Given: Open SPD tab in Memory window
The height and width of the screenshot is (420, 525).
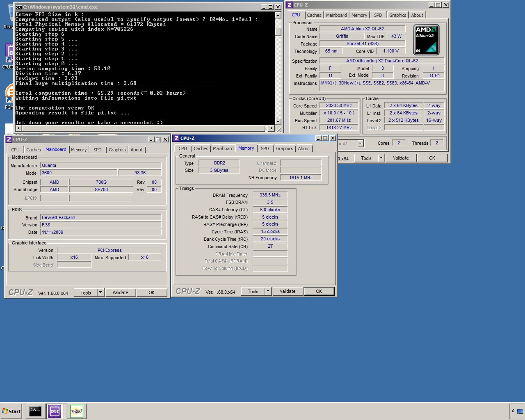Looking at the screenshot, I should 265,148.
